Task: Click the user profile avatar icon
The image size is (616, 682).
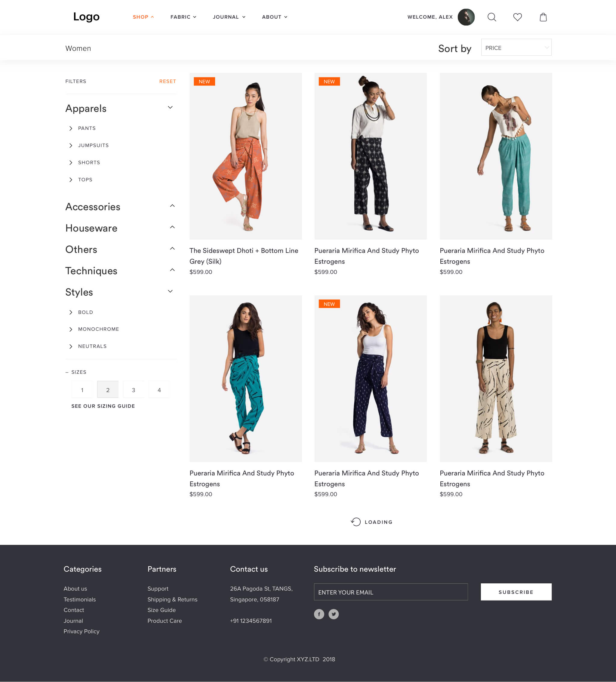Action: tap(466, 17)
